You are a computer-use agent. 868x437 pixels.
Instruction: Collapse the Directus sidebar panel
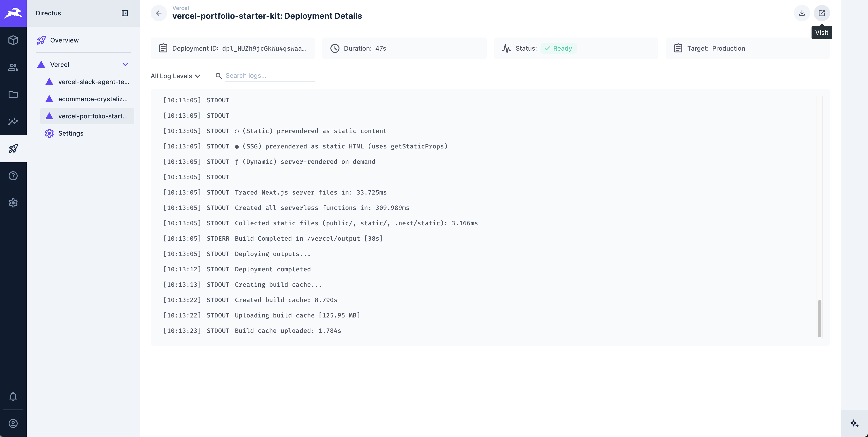pos(125,13)
